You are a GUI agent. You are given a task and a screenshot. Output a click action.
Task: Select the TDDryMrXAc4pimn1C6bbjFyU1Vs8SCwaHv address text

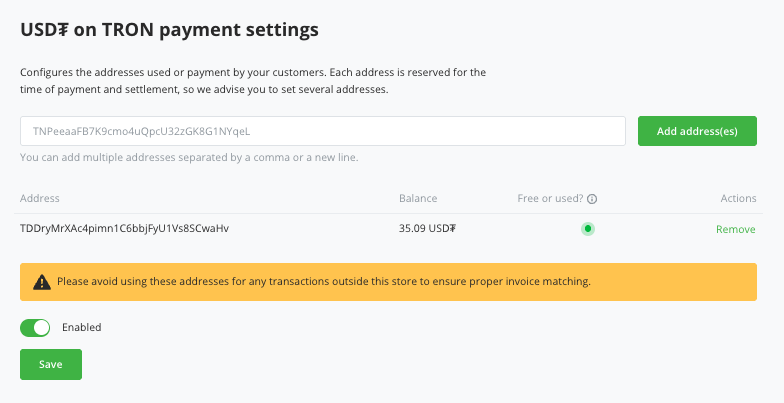point(124,228)
